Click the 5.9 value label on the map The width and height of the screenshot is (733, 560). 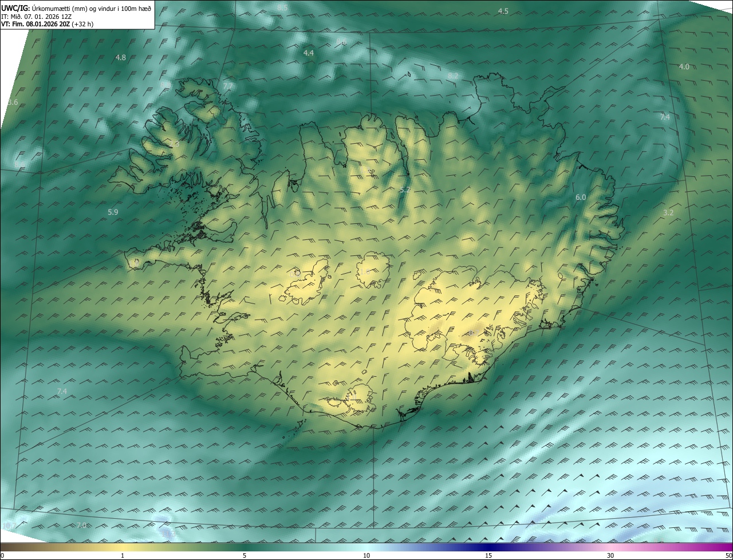click(x=113, y=212)
